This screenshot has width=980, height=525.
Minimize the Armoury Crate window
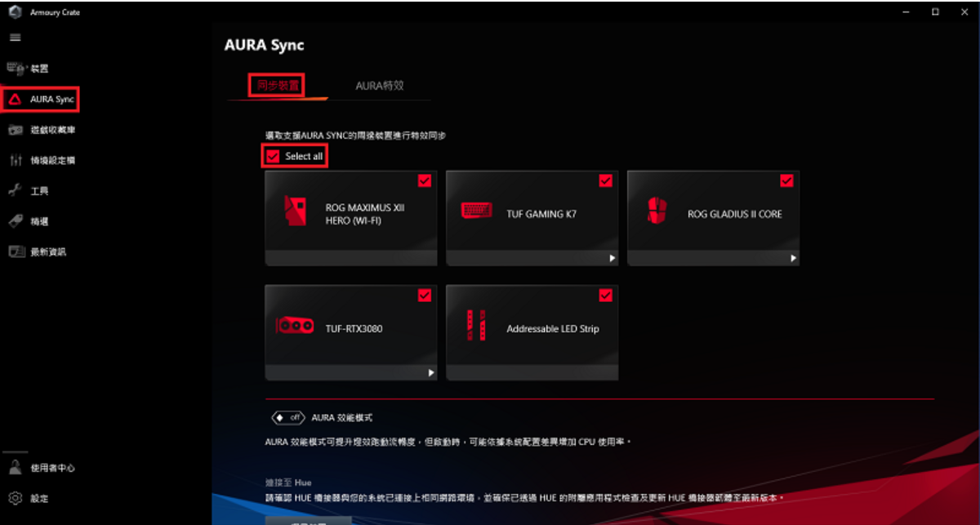906,11
